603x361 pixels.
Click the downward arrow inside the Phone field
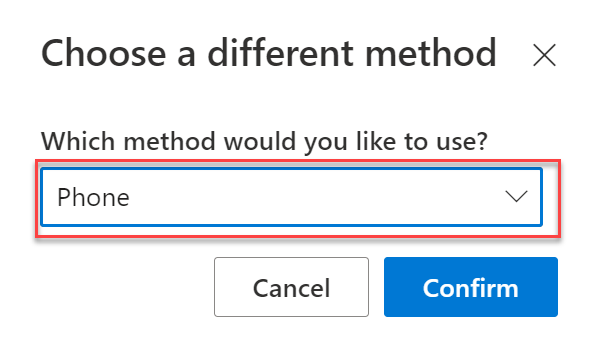(x=516, y=196)
